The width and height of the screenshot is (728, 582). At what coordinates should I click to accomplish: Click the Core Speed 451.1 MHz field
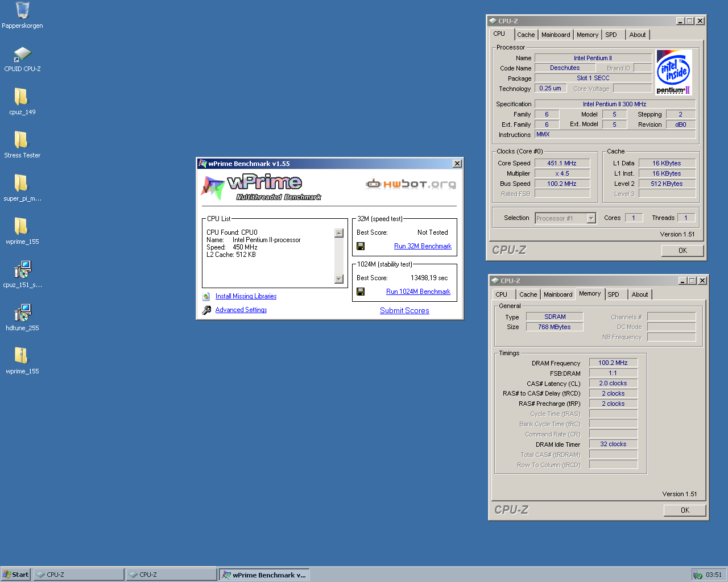[562, 163]
